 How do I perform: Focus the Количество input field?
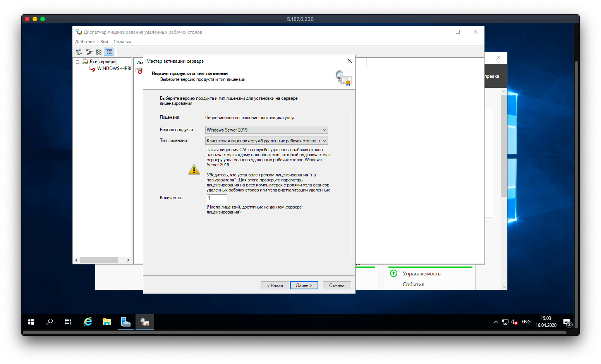point(217,198)
